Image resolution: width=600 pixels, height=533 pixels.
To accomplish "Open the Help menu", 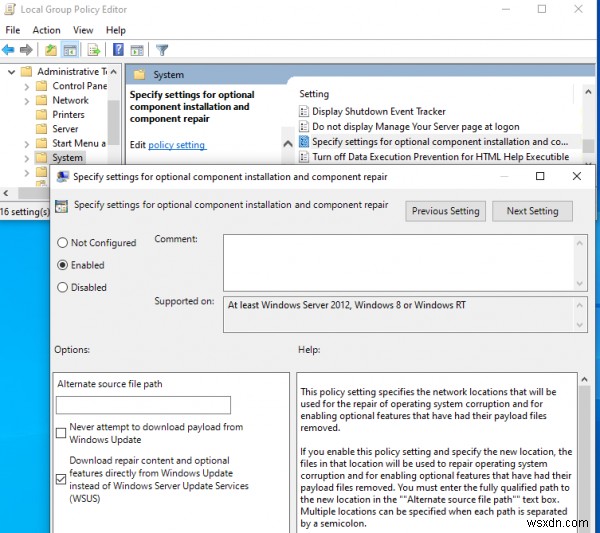I will [116, 30].
